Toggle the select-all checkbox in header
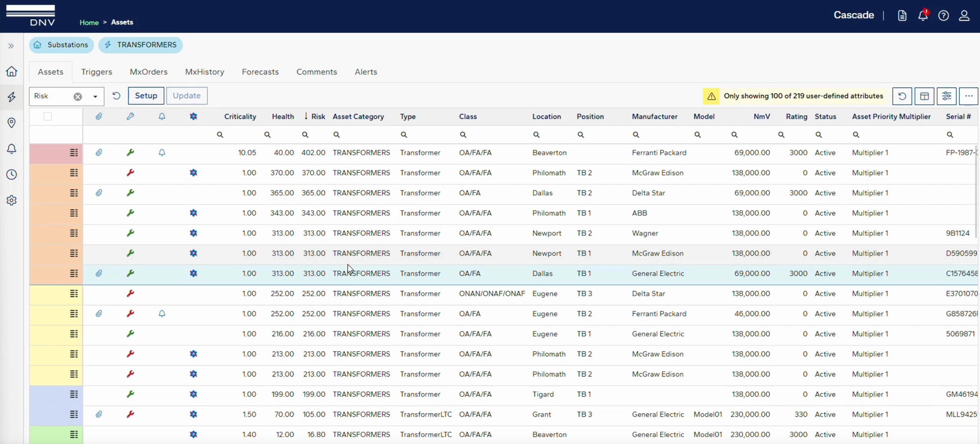The width and height of the screenshot is (980, 444). [x=47, y=116]
